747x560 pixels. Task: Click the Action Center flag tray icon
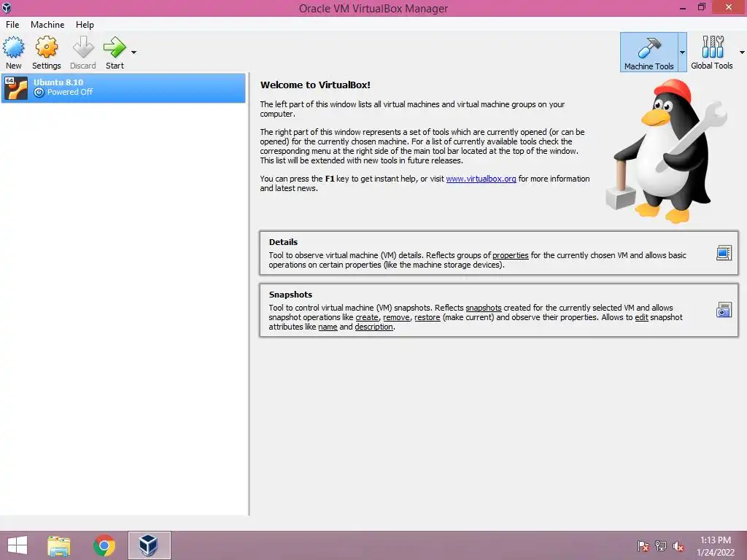(x=643, y=546)
